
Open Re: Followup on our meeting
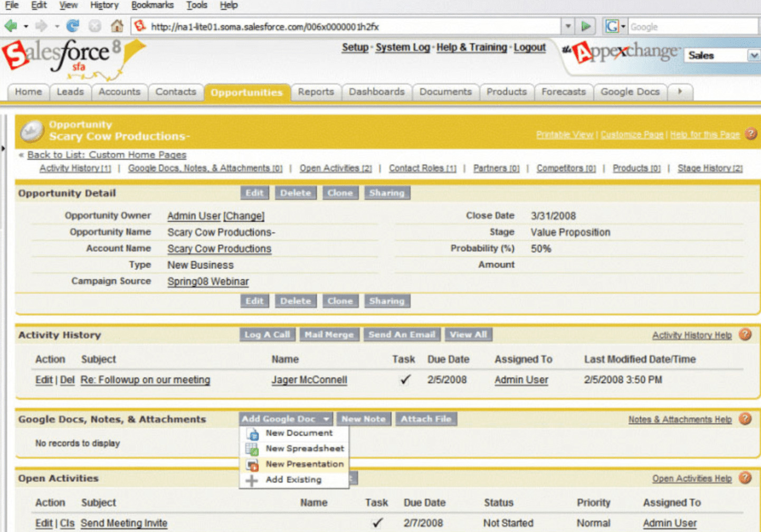[145, 380]
